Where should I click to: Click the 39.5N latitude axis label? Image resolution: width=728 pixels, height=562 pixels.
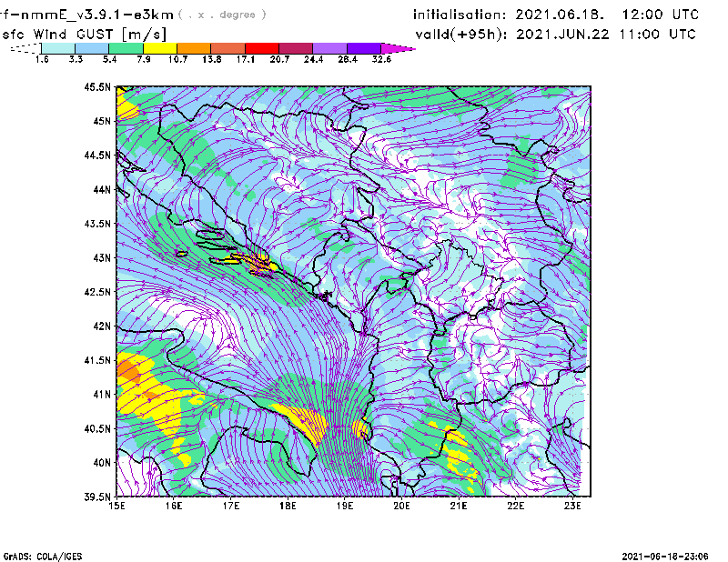[x=96, y=497]
